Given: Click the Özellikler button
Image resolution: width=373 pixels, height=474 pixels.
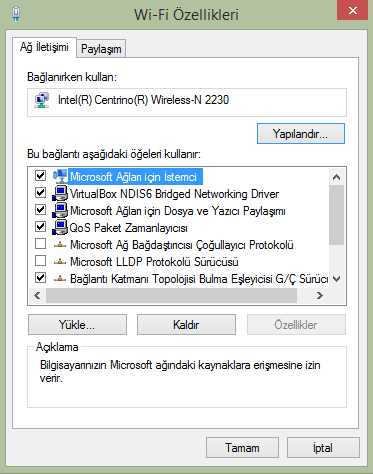Looking at the screenshot, I should (x=296, y=325).
